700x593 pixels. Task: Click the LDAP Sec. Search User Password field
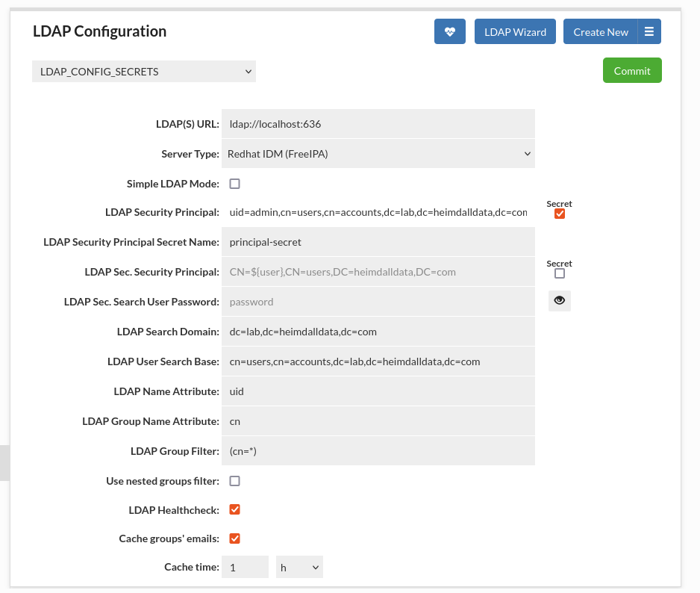coord(378,302)
